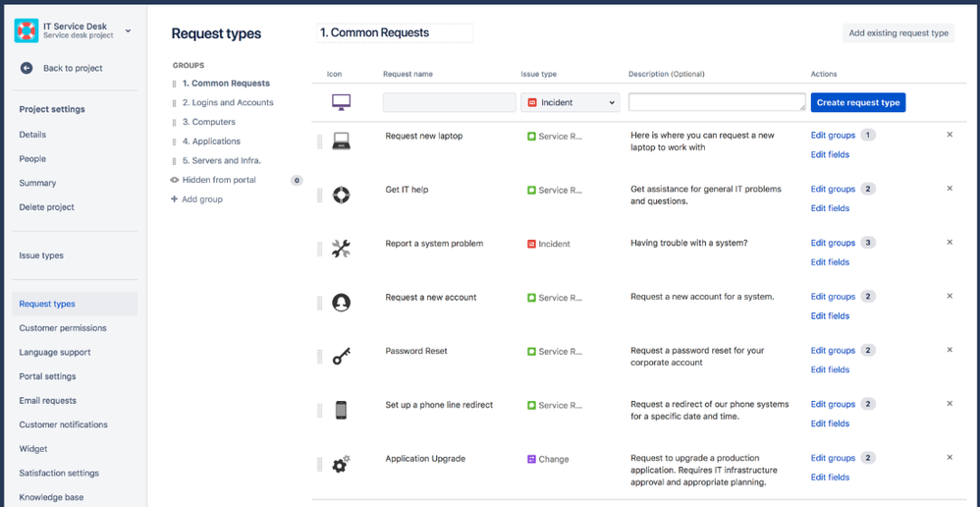The height and width of the screenshot is (507, 980).
Task: Click the gears icon for Application Upgrade
Action: click(341, 464)
